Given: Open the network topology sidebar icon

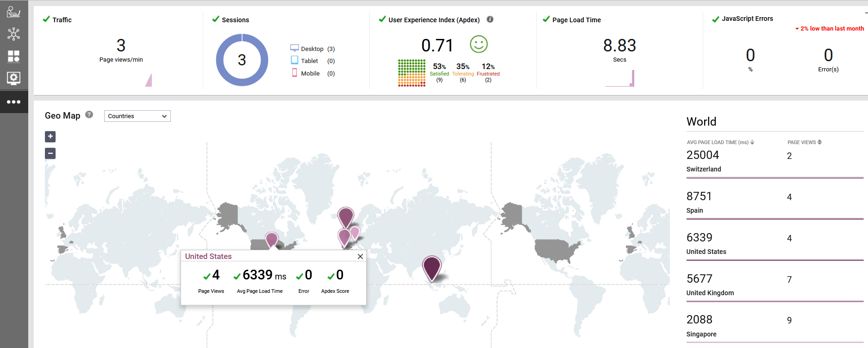Looking at the screenshot, I should (13, 34).
